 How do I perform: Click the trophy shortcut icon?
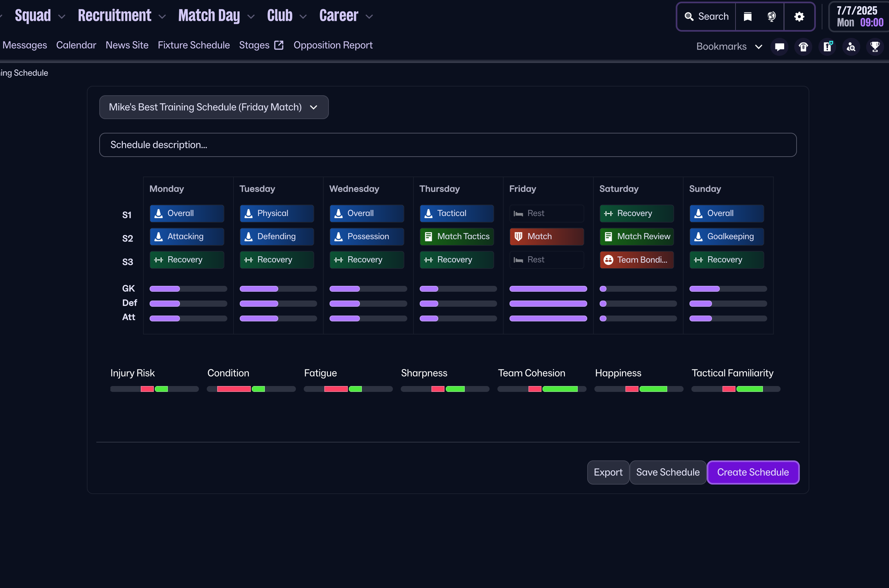875,47
